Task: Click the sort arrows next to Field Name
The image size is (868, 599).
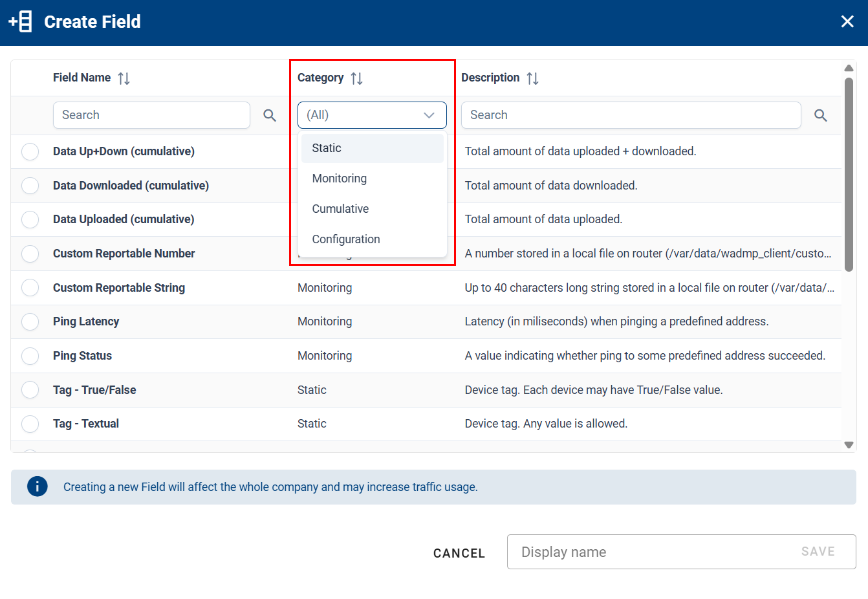Action: [x=125, y=77]
